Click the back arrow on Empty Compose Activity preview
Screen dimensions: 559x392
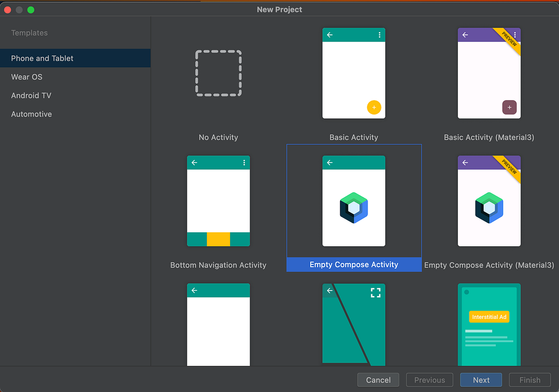(x=329, y=162)
